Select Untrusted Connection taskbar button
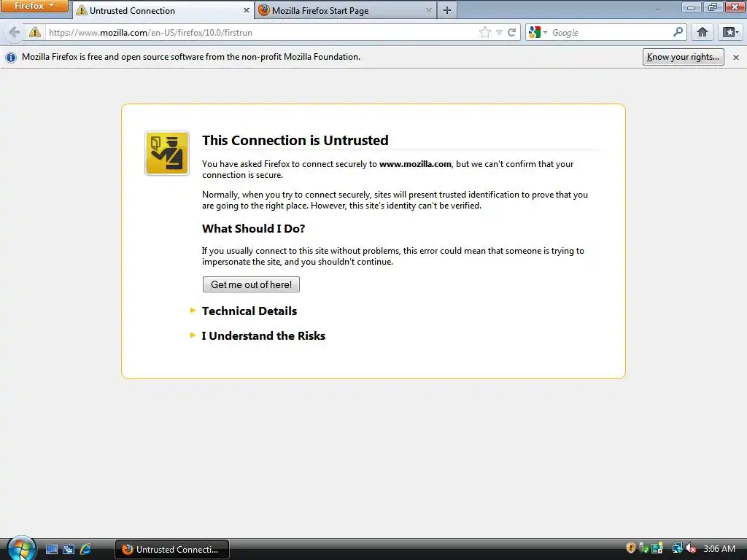Image resolution: width=747 pixels, height=560 pixels. pyautogui.click(x=172, y=549)
